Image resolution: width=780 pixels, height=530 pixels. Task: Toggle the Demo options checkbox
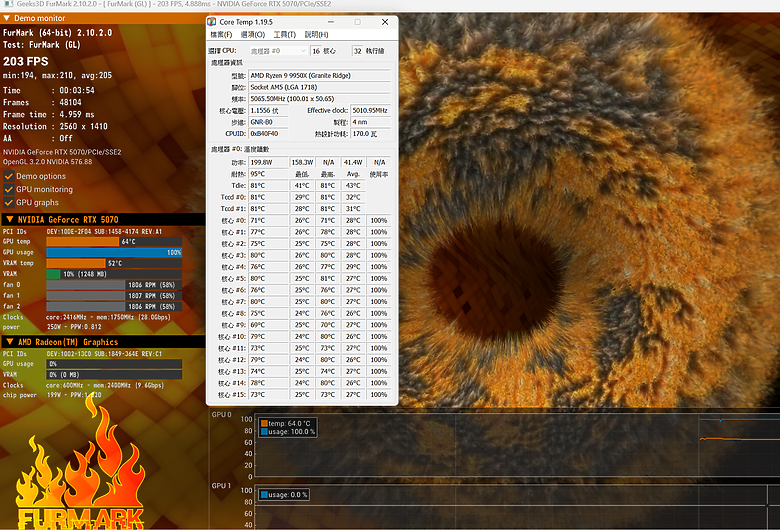[9, 176]
